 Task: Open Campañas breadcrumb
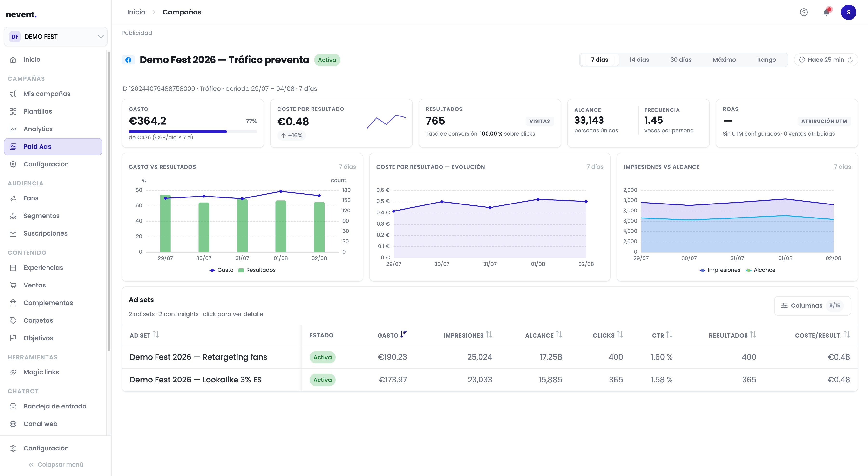(182, 12)
